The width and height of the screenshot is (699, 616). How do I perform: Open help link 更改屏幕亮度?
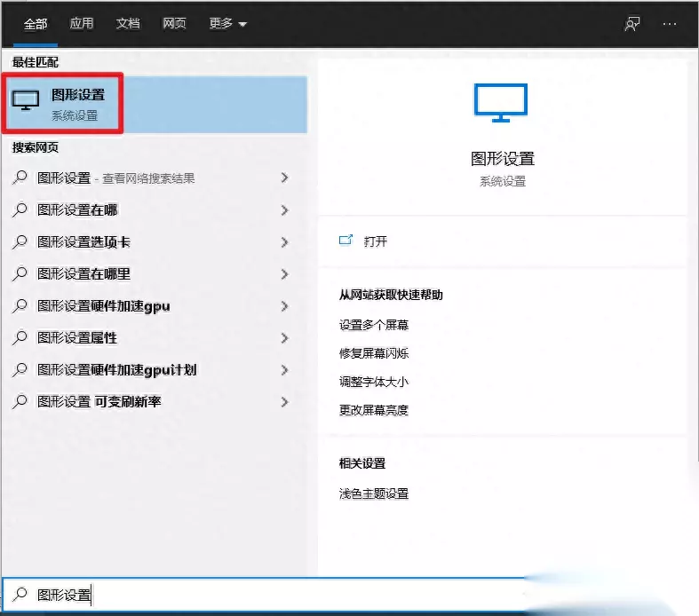[x=374, y=410]
